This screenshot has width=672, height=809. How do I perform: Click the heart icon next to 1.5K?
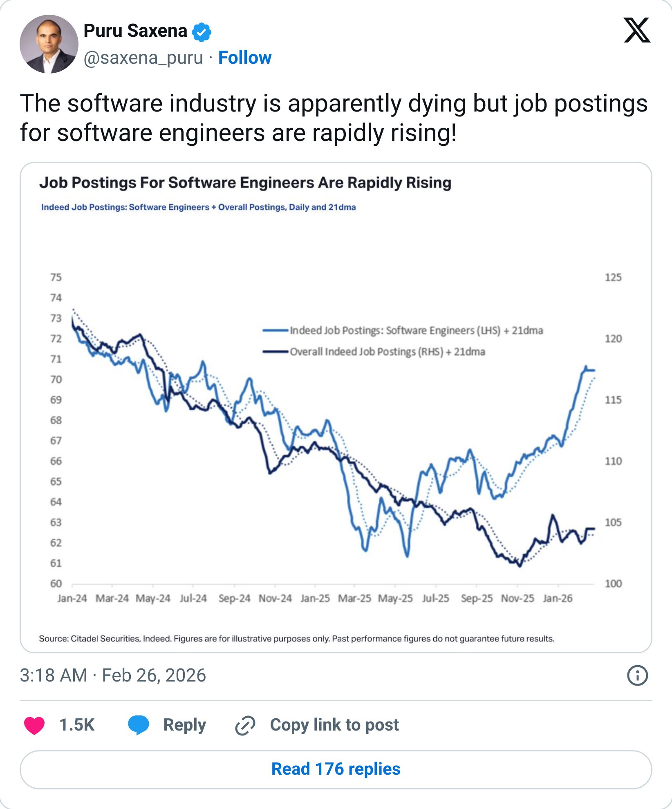click(34, 725)
